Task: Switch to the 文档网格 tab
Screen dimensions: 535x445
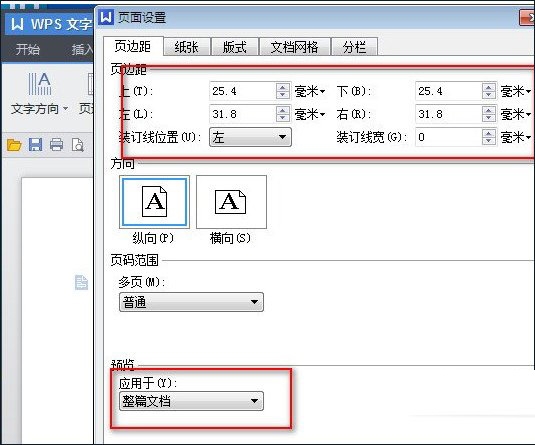Action: (294, 47)
